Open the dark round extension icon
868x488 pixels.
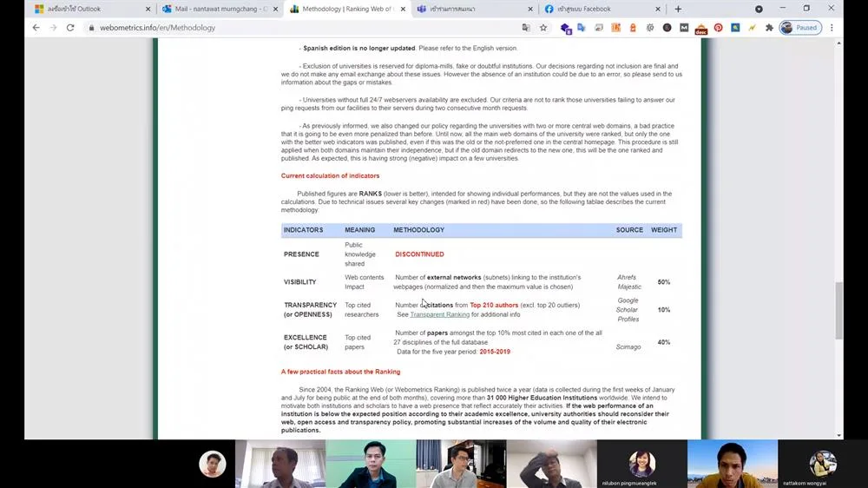(667, 28)
